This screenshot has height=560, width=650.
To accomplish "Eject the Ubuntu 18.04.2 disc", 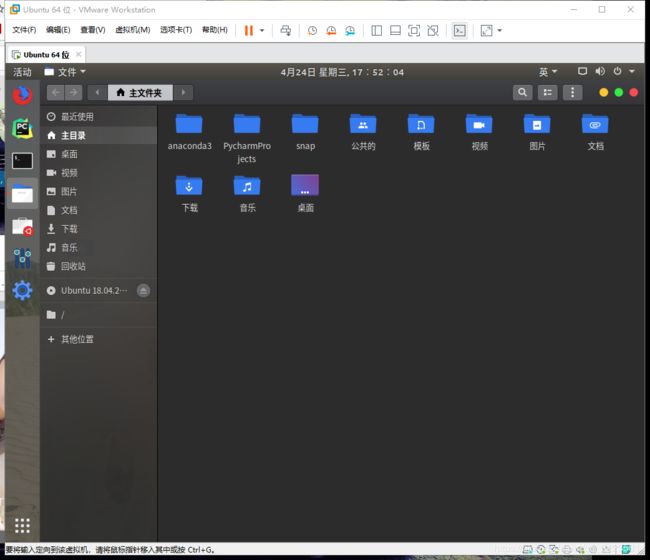I will click(143, 290).
